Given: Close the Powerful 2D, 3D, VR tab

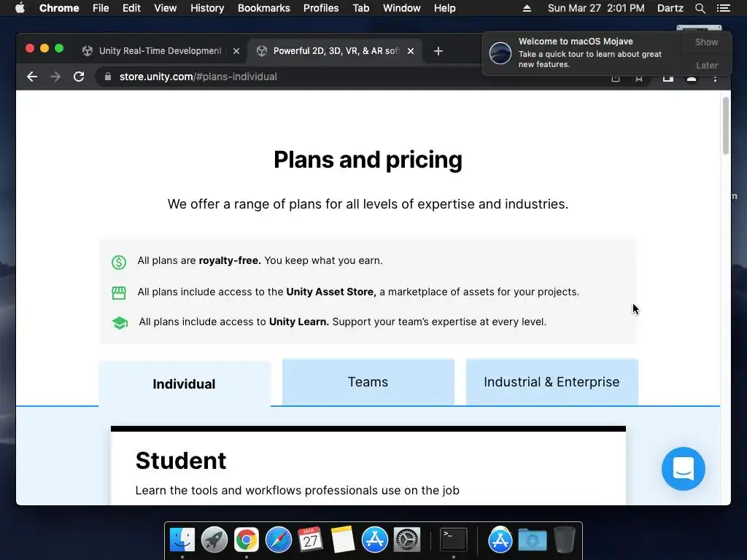Looking at the screenshot, I should 411,51.
